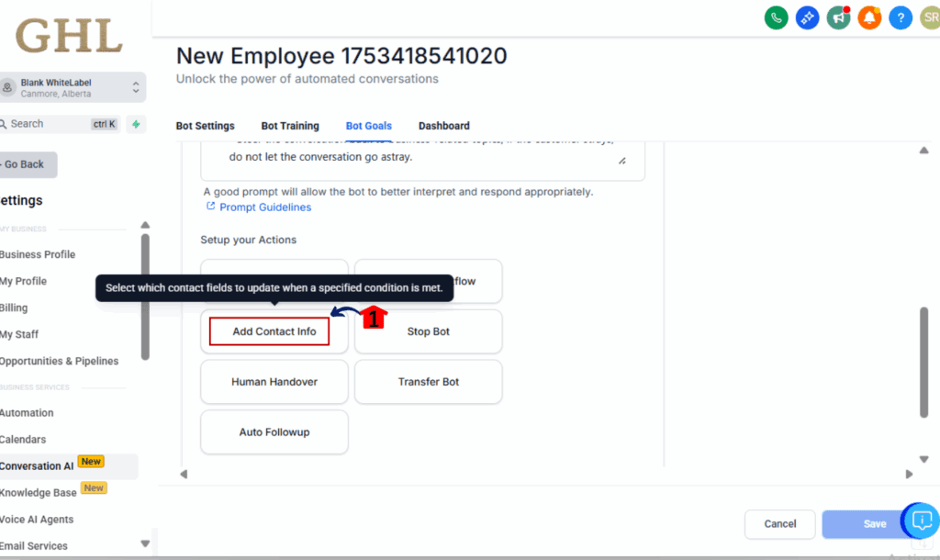Click the green phone dialer icon
The width and height of the screenshot is (940, 560).
pyautogui.click(x=776, y=18)
